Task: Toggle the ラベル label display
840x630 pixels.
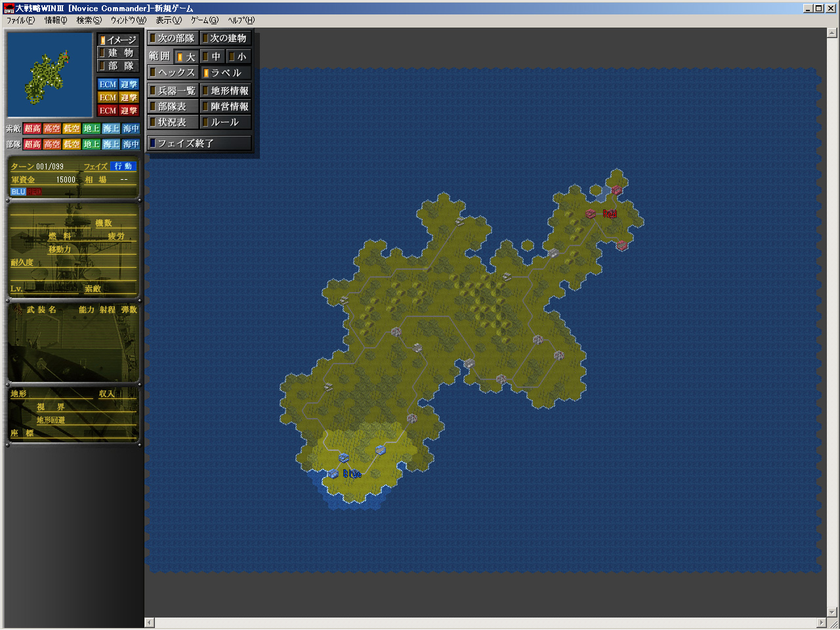Action: click(x=226, y=73)
